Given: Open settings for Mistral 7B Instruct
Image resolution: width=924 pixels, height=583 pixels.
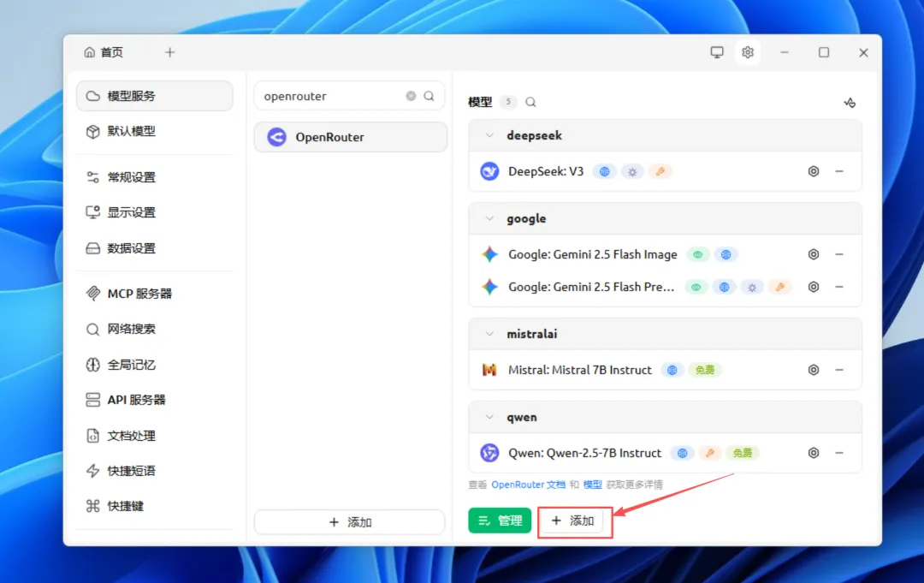Looking at the screenshot, I should 814,370.
